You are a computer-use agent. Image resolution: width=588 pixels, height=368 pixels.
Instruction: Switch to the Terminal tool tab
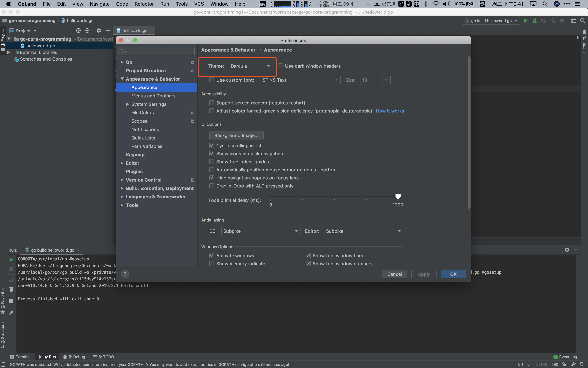pos(21,357)
